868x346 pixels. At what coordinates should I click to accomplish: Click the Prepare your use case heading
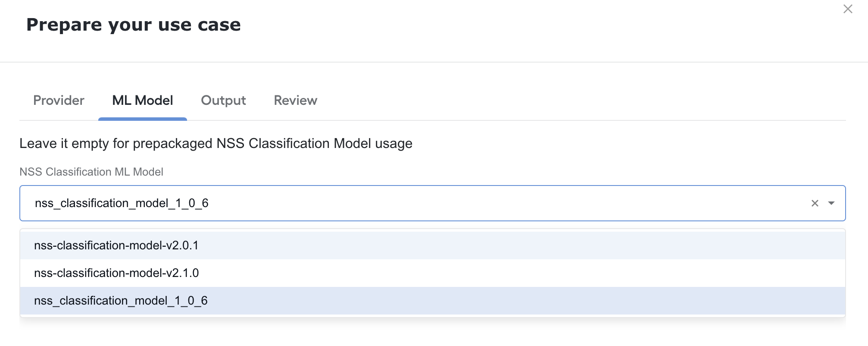click(x=134, y=25)
